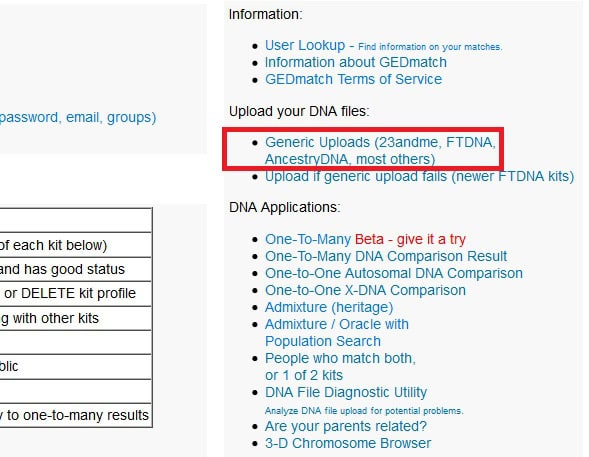Launch One-to-One X-DNA Comparison

point(365,290)
